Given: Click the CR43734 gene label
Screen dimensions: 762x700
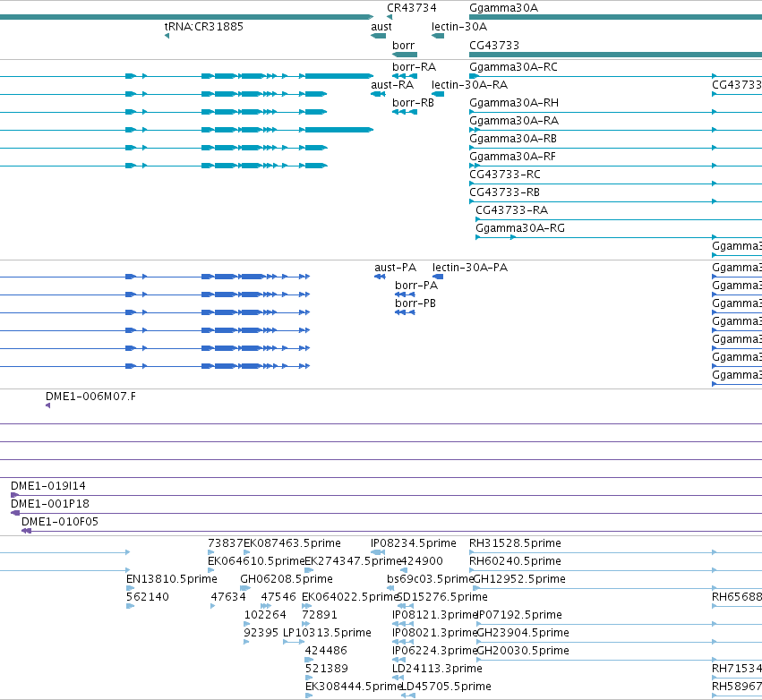Looking at the screenshot, I should [x=412, y=8].
